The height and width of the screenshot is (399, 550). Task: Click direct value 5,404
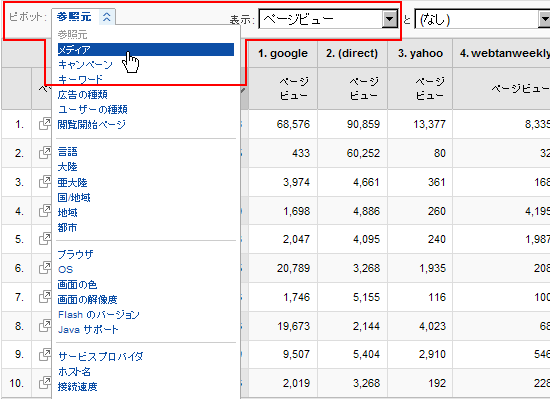(366, 354)
